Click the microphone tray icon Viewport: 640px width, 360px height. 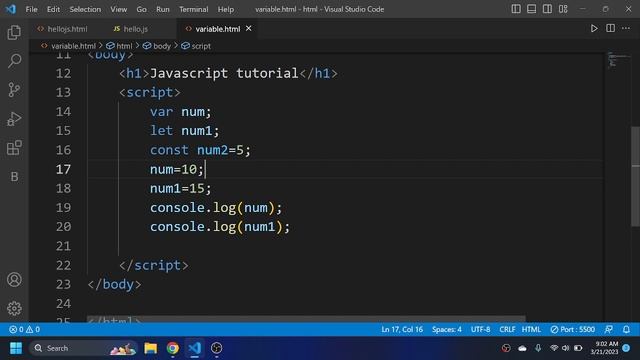[538, 348]
